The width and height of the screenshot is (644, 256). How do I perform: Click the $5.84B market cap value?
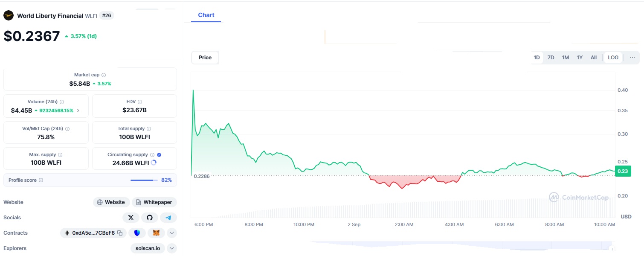(x=80, y=84)
